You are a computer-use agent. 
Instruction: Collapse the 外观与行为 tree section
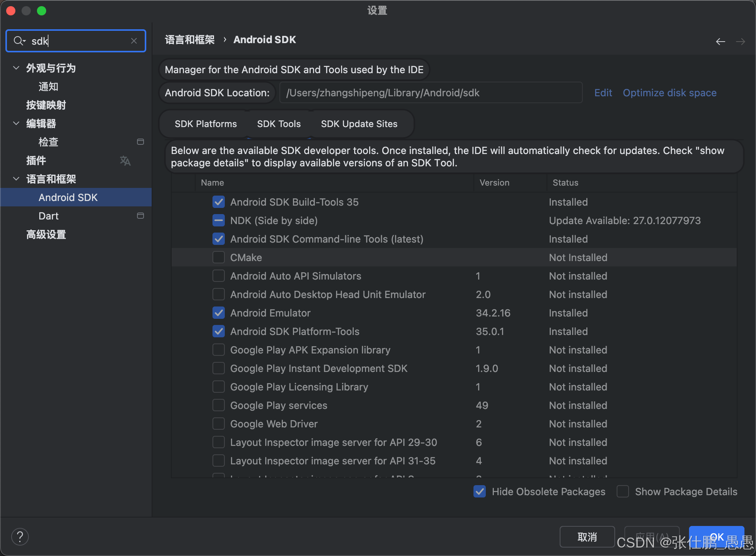click(x=16, y=68)
